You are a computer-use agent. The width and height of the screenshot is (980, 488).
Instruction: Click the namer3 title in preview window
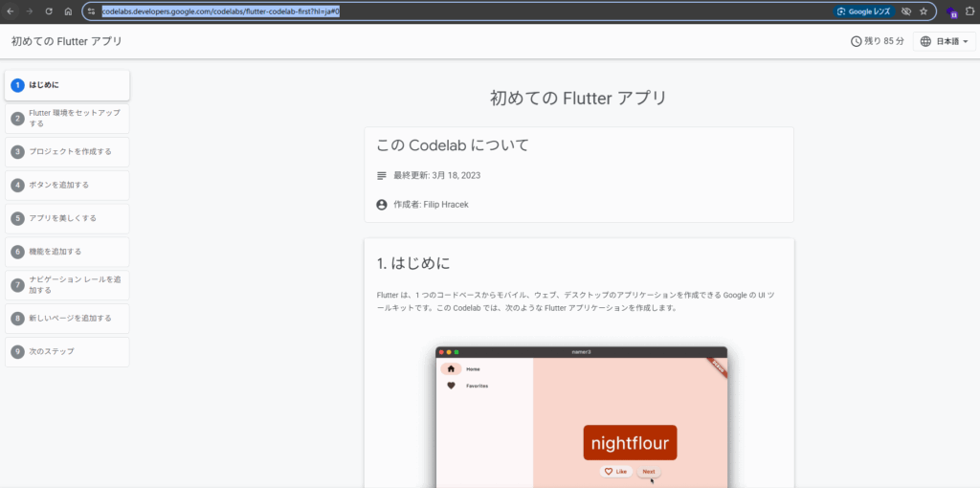(x=581, y=352)
